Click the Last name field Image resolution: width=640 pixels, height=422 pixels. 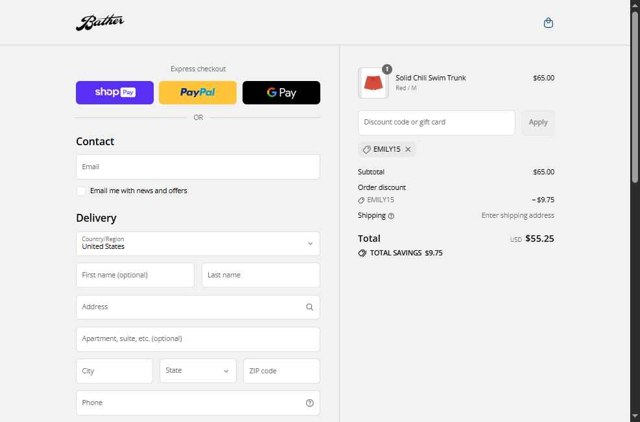pos(260,275)
